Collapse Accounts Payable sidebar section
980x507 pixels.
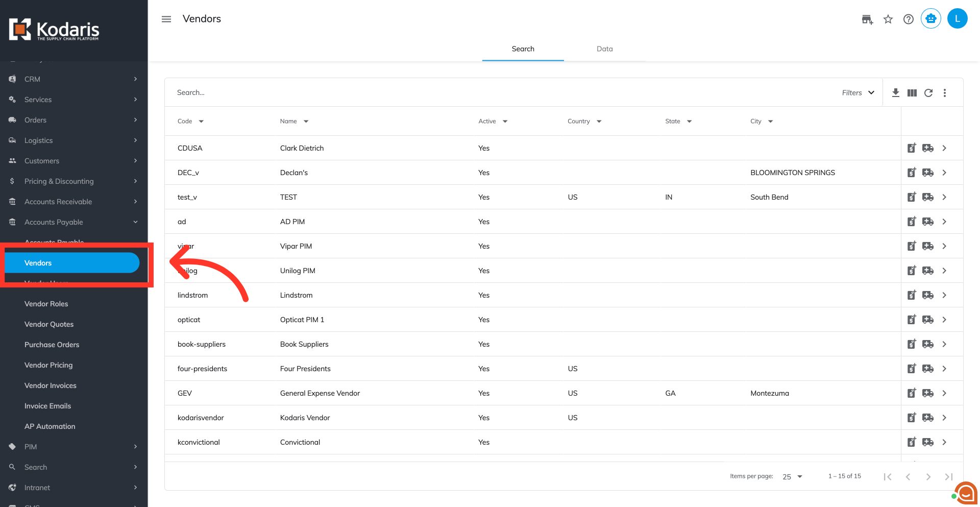74,222
